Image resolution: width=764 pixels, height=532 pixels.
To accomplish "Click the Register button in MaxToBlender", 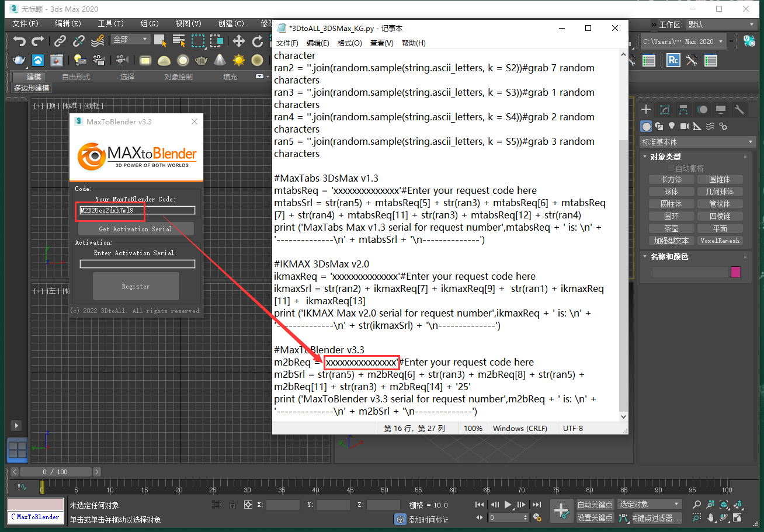I will click(136, 286).
